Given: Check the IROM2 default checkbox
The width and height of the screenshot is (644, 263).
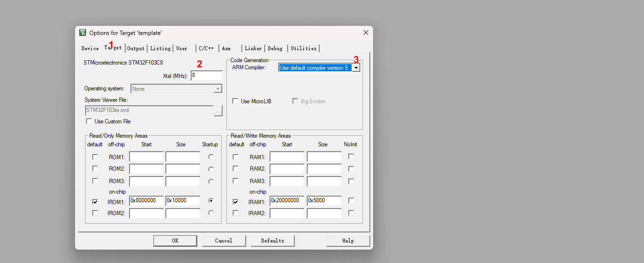Looking at the screenshot, I should [95, 213].
